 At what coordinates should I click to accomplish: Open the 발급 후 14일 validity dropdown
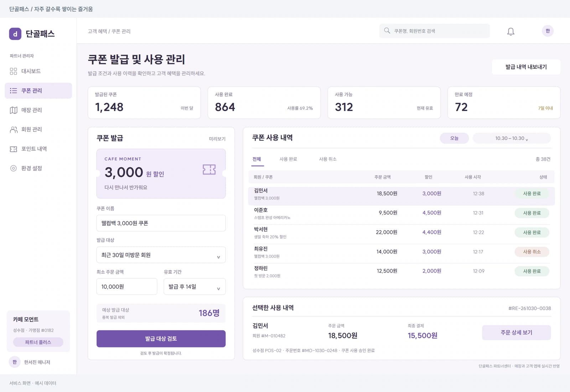click(x=195, y=287)
